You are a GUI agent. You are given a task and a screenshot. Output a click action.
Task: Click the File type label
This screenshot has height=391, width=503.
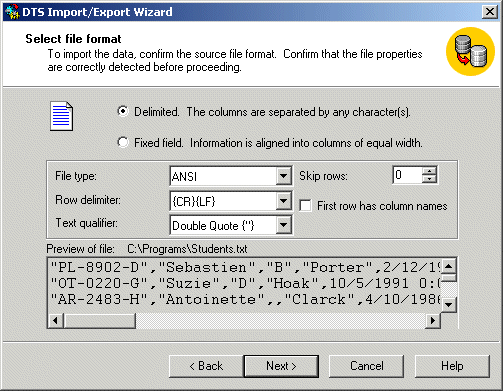(x=76, y=176)
